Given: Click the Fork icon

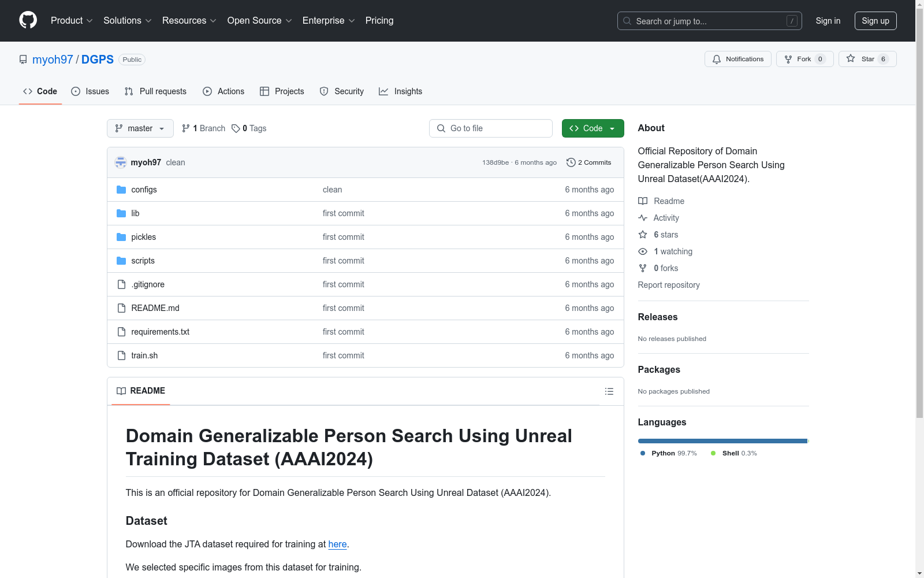Looking at the screenshot, I should click(788, 59).
